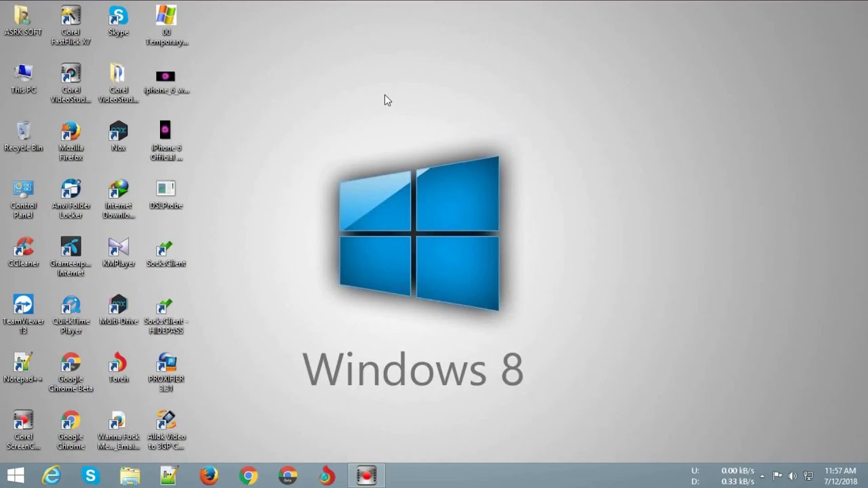This screenshot has height=488, width=868.
Task: Select the DSLProbe desktop icon
Action: point(166,195)
